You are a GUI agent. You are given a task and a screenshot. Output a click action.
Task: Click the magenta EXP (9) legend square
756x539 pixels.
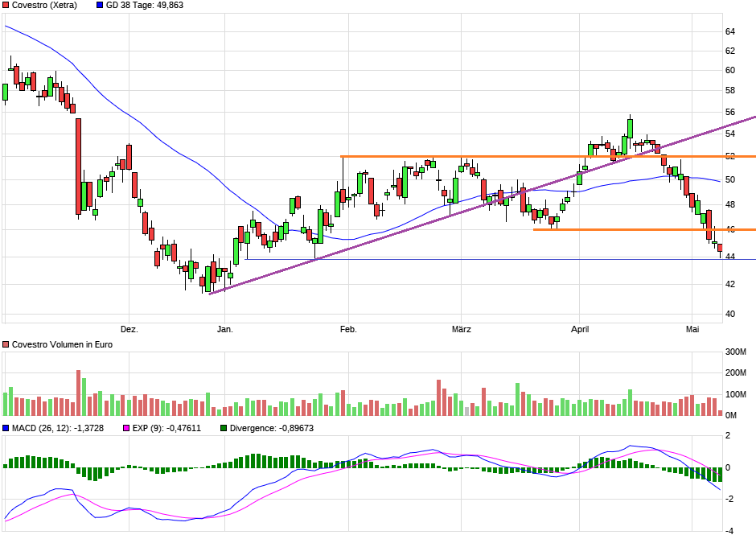pyautogui.click(x=126, y=428)
